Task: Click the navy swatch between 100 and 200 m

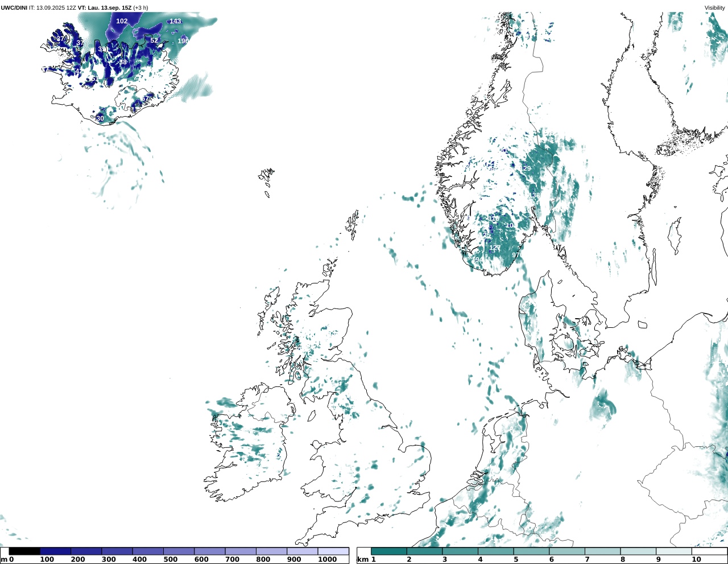Action: (55, 551)
